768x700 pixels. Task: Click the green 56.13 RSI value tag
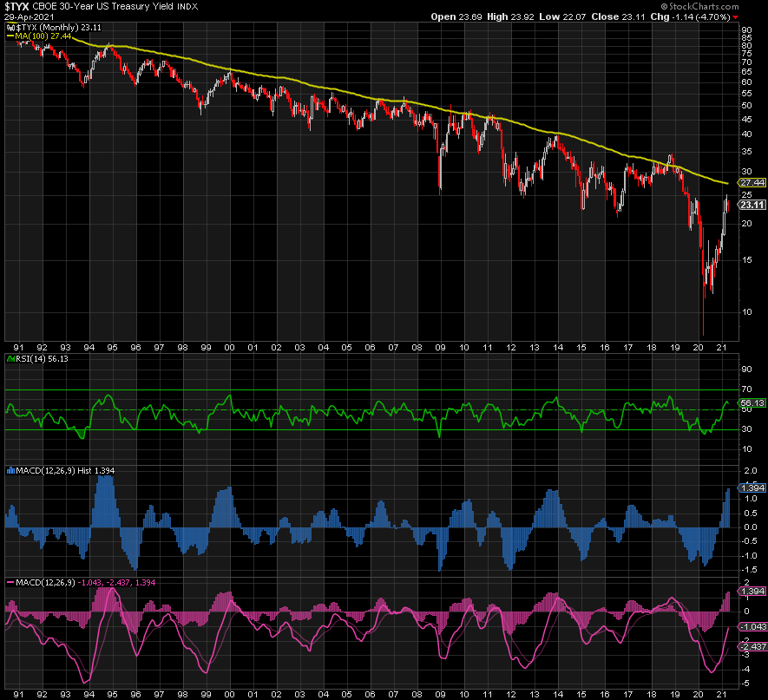click(x=752, y=402)
